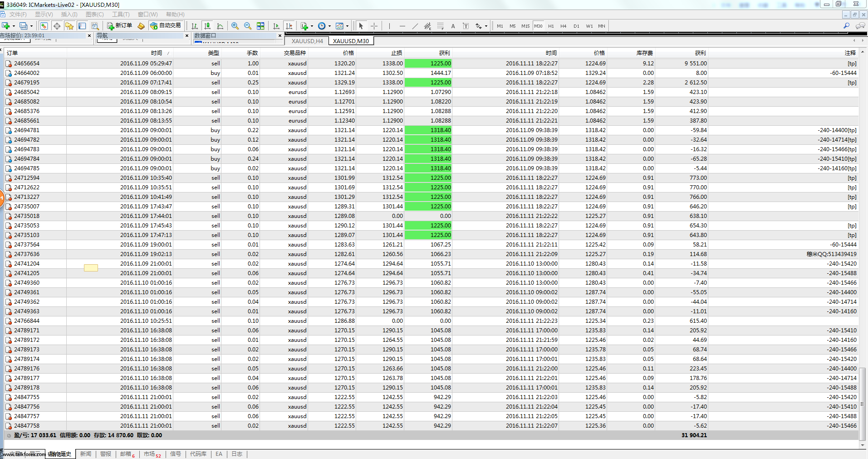The width and height of the screenshot is (868, 459).
Task: Open the Strategy Tester icon
Action: pos(95,26)
